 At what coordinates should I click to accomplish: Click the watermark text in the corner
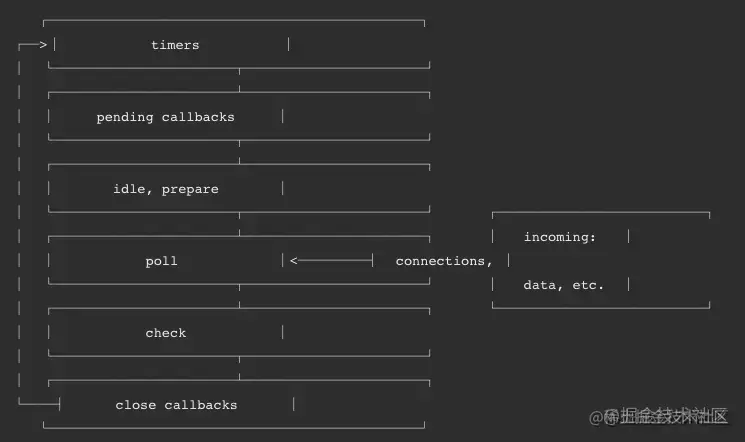click(x=658, y=416)
